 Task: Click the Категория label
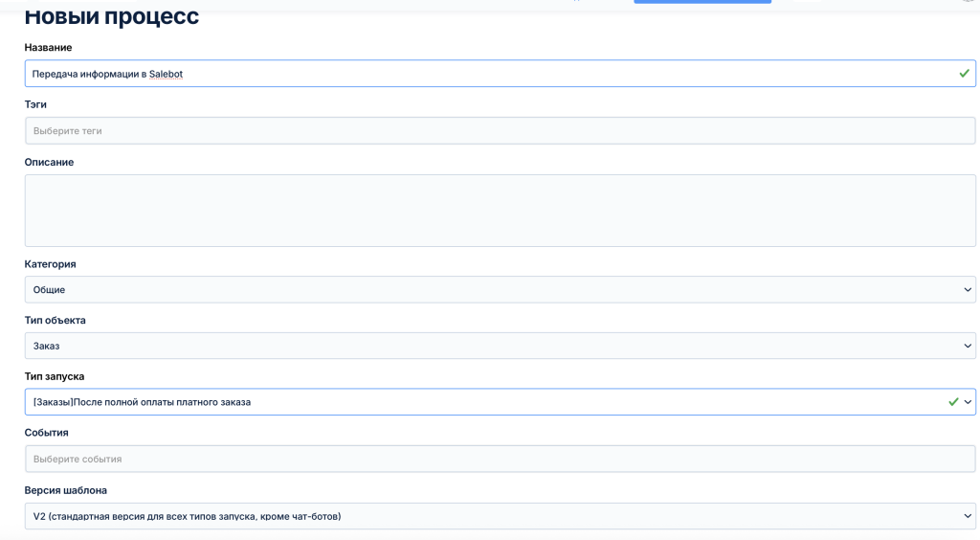pyautogui.click(x=50, y=264)
